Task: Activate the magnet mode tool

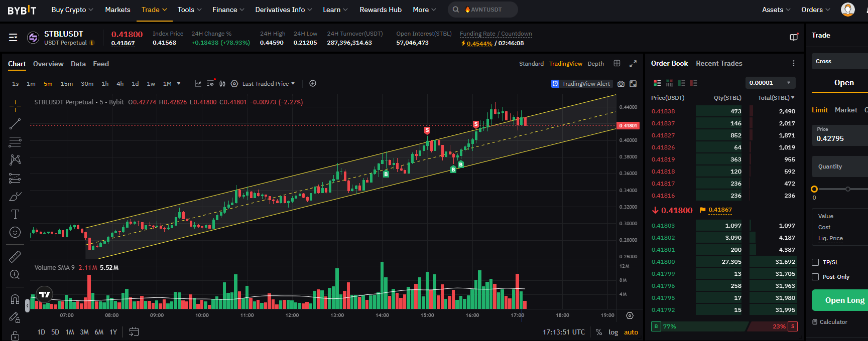Action: 15,299
